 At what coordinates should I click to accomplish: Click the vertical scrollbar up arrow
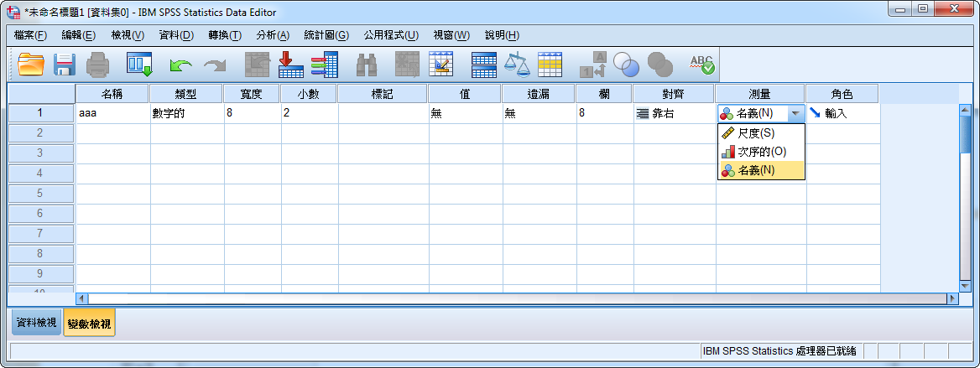(x=965, y=111)
